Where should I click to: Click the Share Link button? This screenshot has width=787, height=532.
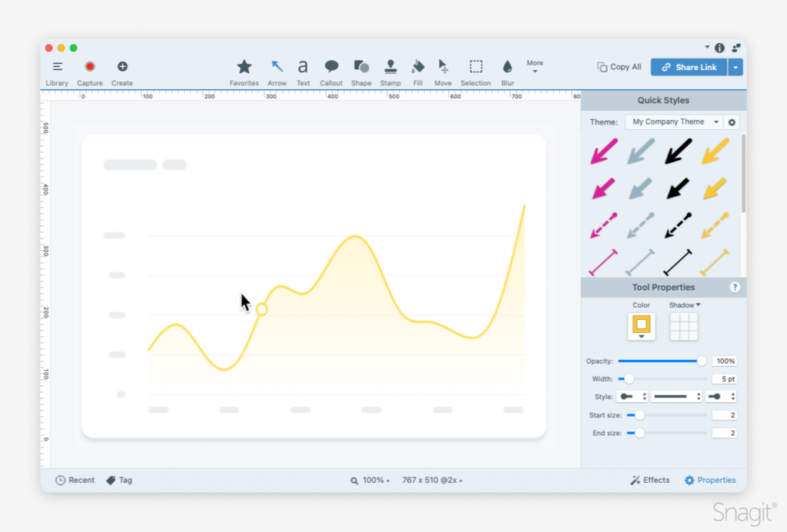(689, 67)
